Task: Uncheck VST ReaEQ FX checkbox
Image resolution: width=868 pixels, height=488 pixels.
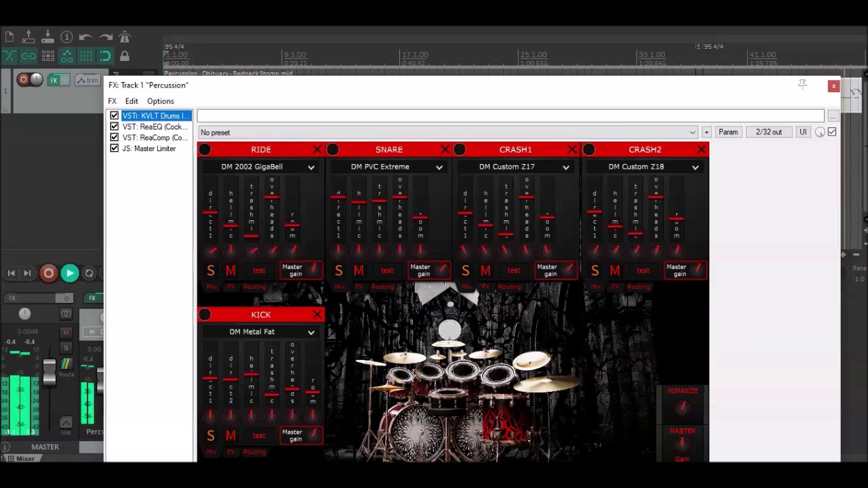Action: click(x=114, y=127)
